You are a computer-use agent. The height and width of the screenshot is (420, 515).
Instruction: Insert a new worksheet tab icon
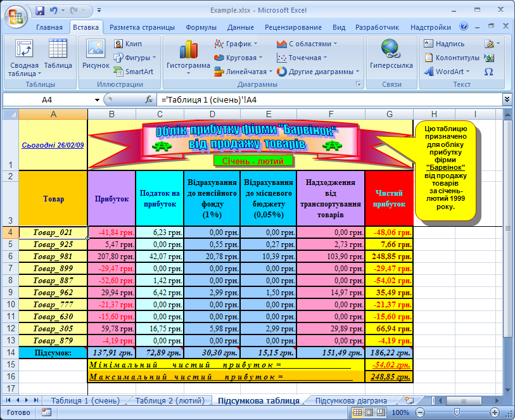point(409,400)
